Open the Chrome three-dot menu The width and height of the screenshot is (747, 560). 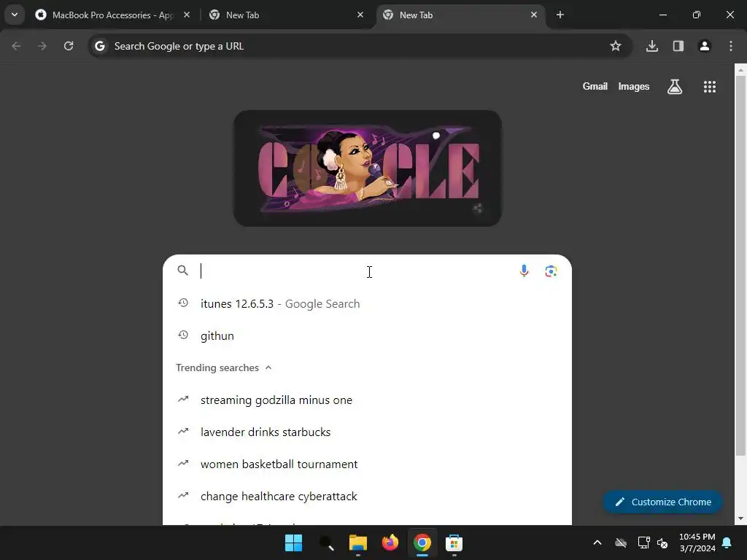[731, 46]
